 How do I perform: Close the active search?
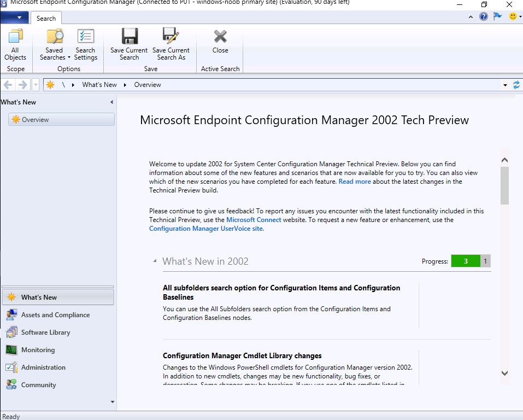coord(220,42)
